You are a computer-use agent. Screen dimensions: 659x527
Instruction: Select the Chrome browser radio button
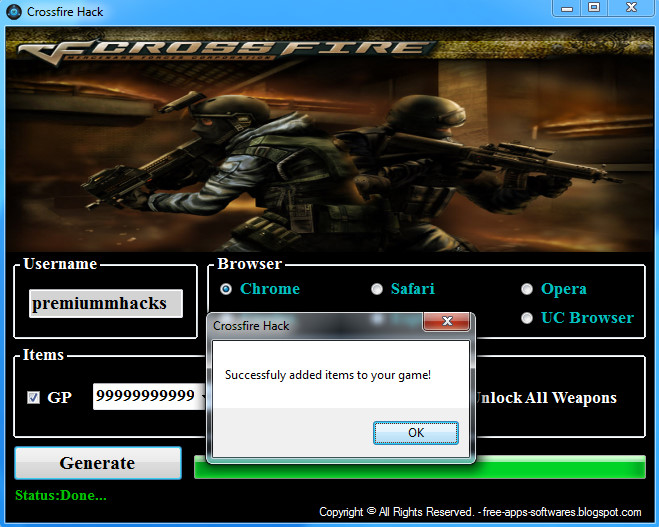tap(226, 289)
